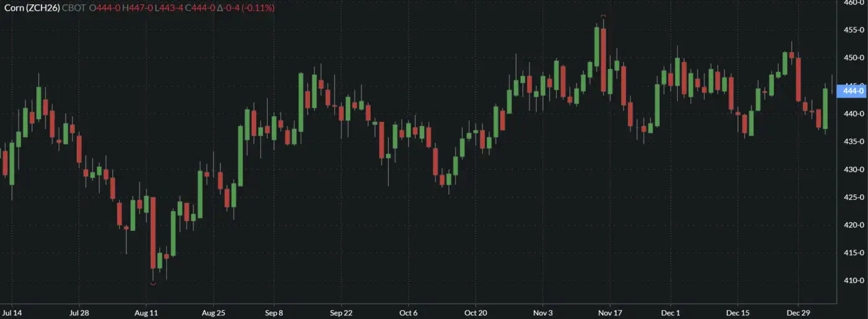Click the Dec 29 date label

[x=798, y=313]
